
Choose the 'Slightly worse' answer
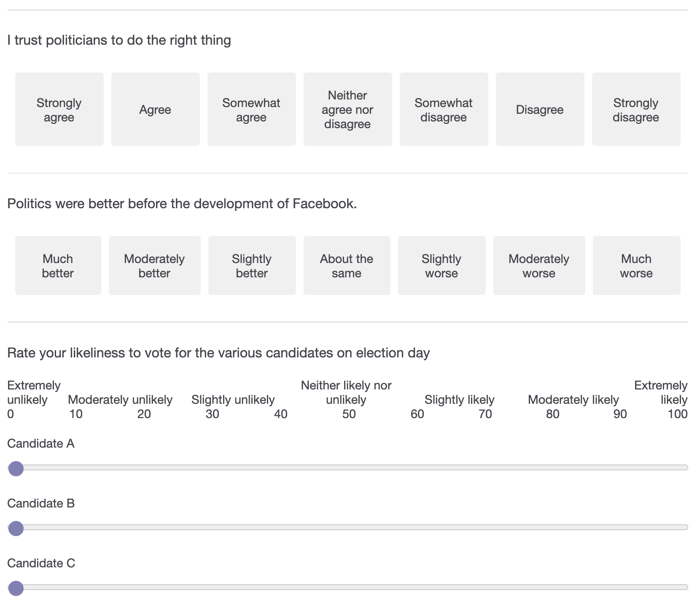point(442,266)
